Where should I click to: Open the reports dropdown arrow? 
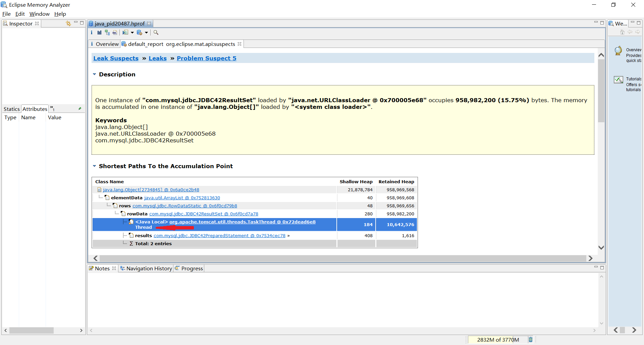(x=147, y=32)
